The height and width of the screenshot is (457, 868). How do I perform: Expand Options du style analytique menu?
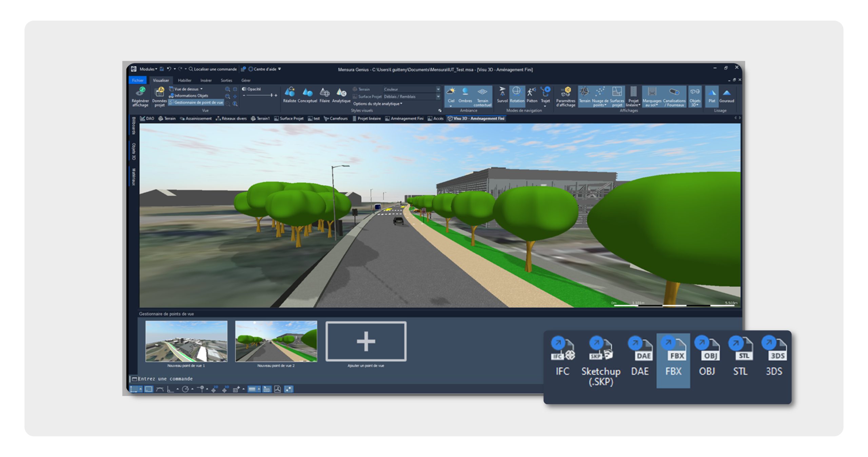pyautogui.click(x=377, y=104)
